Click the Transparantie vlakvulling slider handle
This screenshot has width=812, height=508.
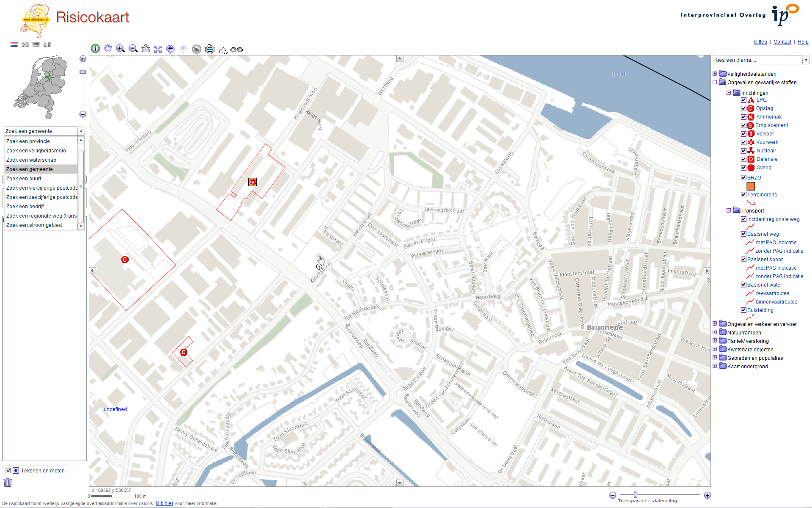pyautogui.click(x=635, y=495)
